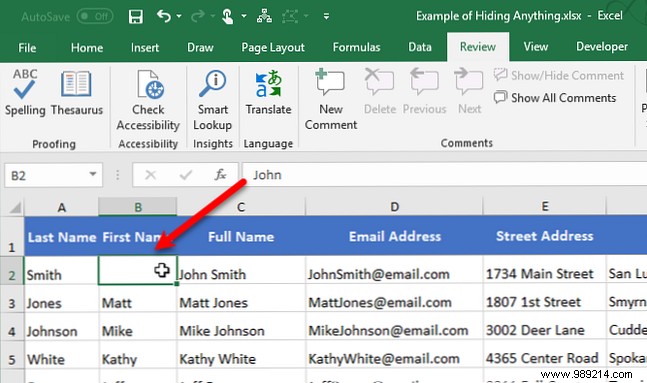Screen dimensions: 647x383
Task: Jump to the Next comment
Action: point(469,92)
